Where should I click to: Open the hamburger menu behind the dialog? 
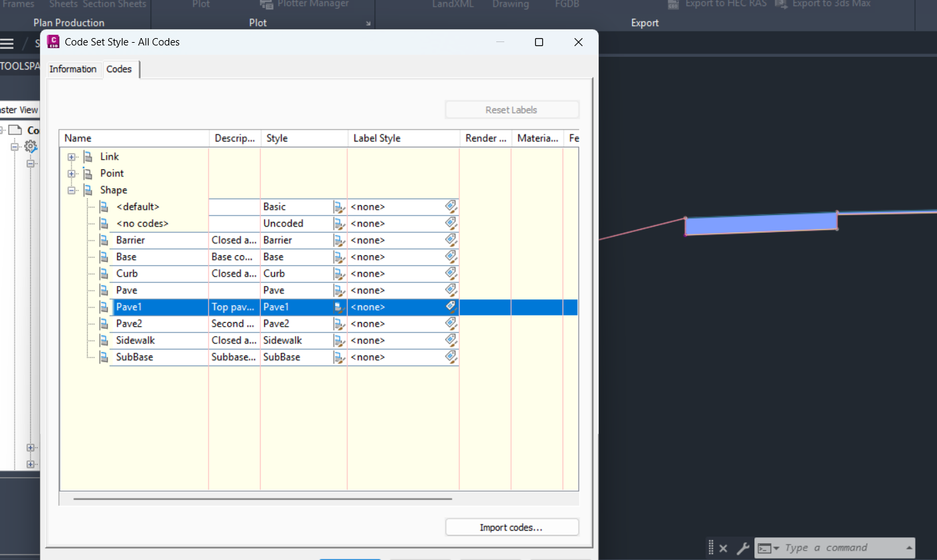point(7,44)
